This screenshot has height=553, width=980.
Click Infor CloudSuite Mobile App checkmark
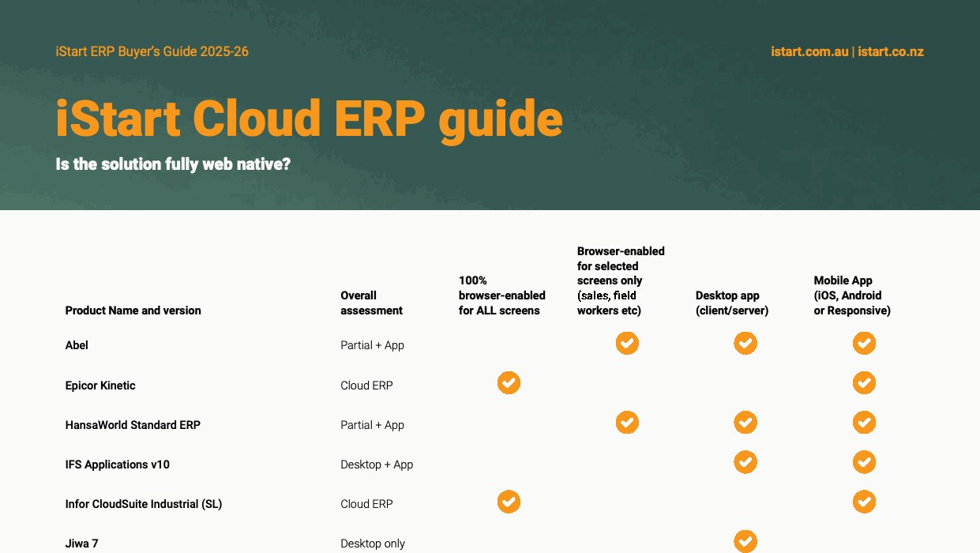tap(864, 502)
